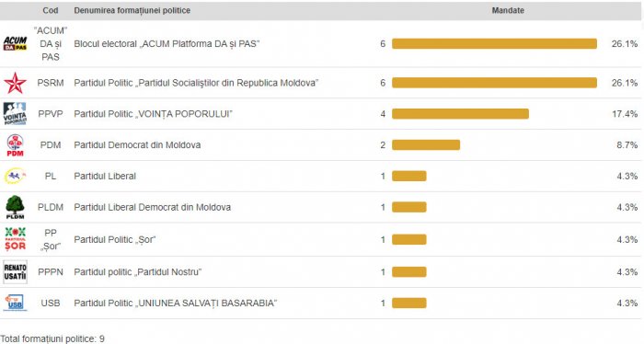Click the Partidul Nostru 4.3% percentage

[627, 271]
